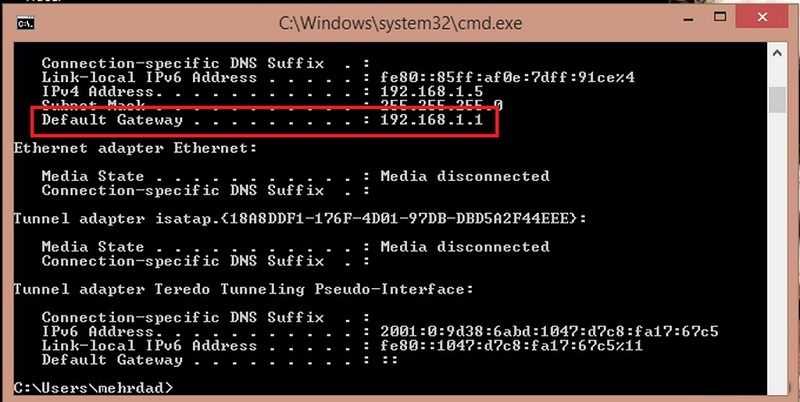The image size is (800, 402).
Task: Click the fe80::85ff:af0e:7dff:91ce%4 link-local address
Action: coord(507,78)
